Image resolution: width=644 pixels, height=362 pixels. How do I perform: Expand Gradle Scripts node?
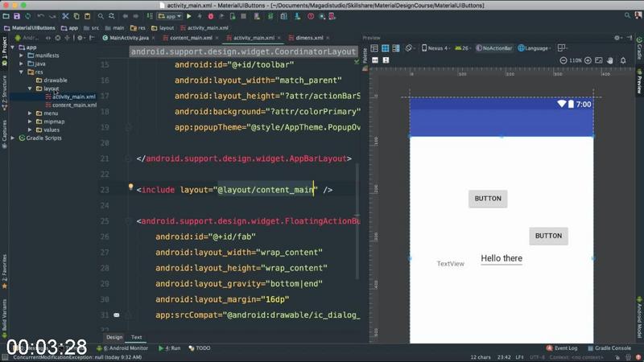13,138
